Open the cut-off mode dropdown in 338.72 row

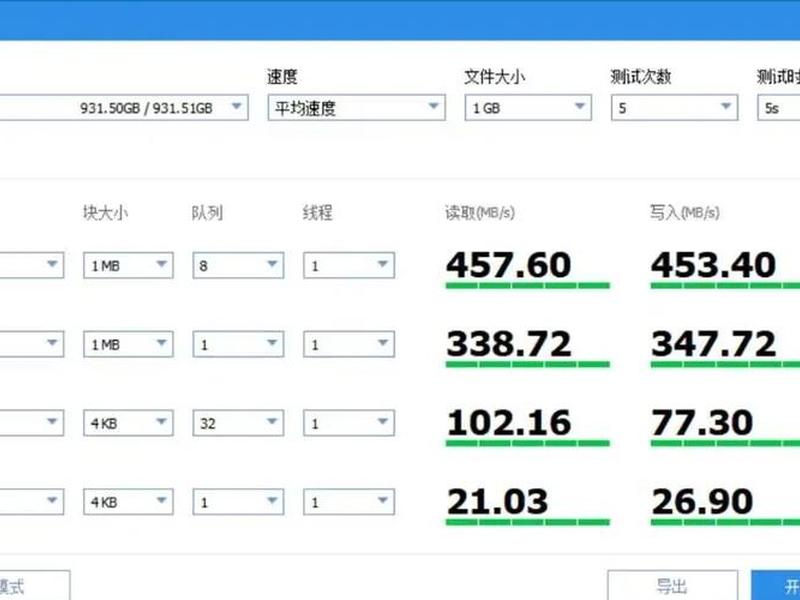tap(32, 344)
